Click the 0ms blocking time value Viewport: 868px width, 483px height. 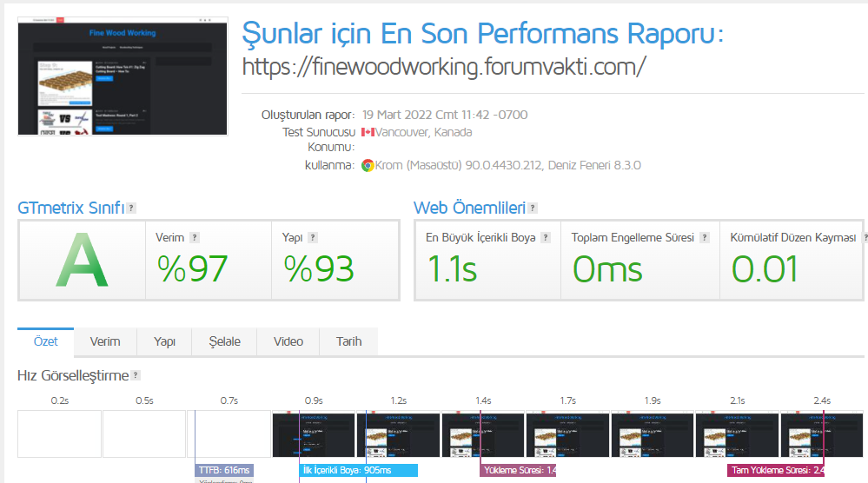(x=607, y=269)
